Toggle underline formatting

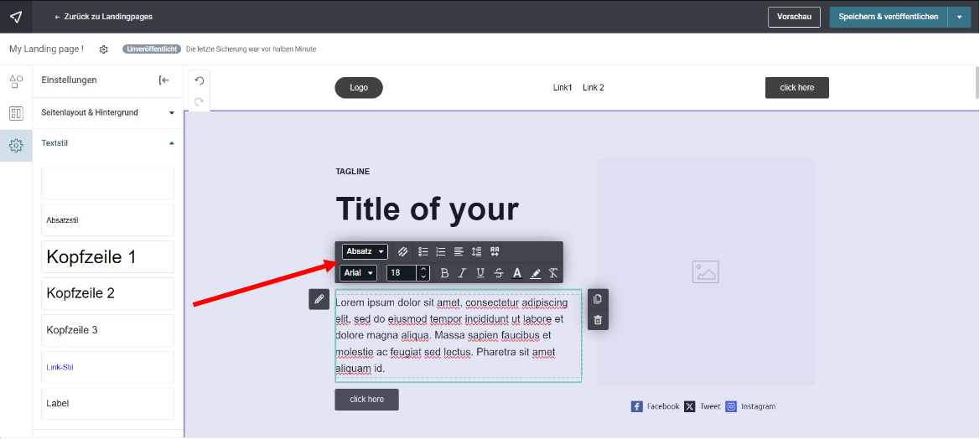(x=480, y=273)
